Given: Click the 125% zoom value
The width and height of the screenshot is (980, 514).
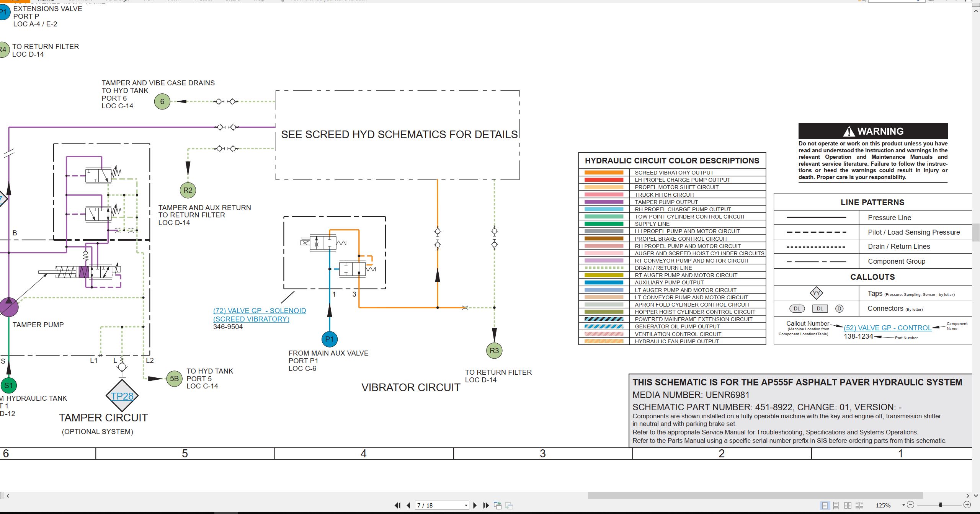Looking at the screenshot, I should 883,505.
